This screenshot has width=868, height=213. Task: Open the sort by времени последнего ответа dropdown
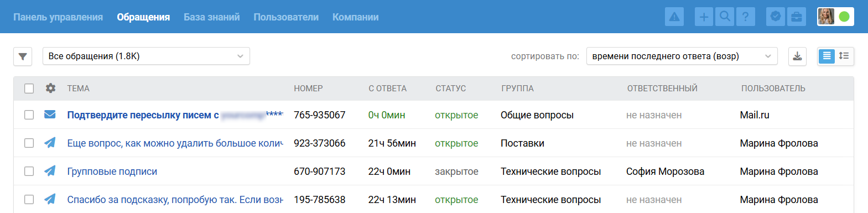point(682,56)
